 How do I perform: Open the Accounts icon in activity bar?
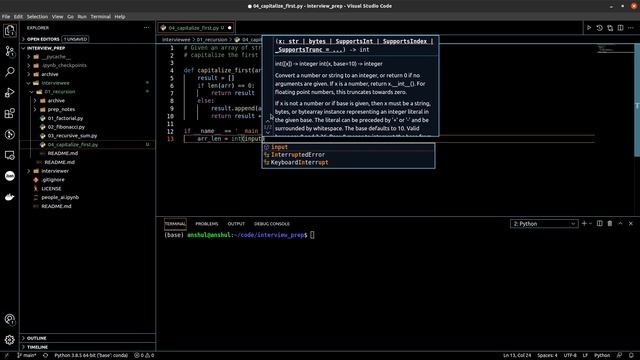click(10, 320)
